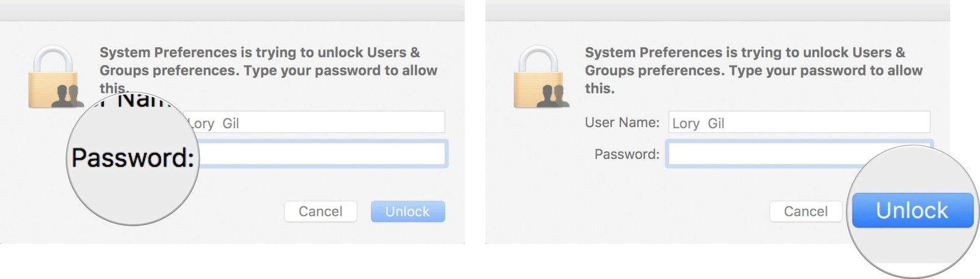Click the Lory Gil text in right dialog
980x279 pixels.
[698, 124]
